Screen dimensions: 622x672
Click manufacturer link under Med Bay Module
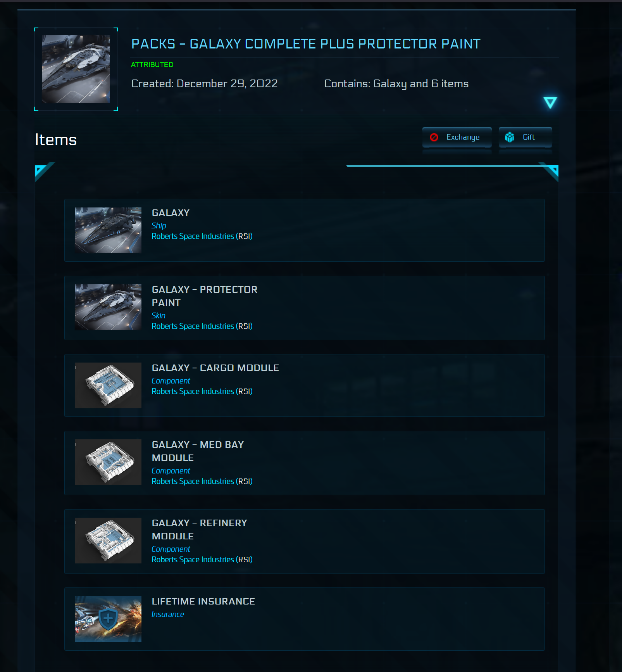tap(202, 481)
